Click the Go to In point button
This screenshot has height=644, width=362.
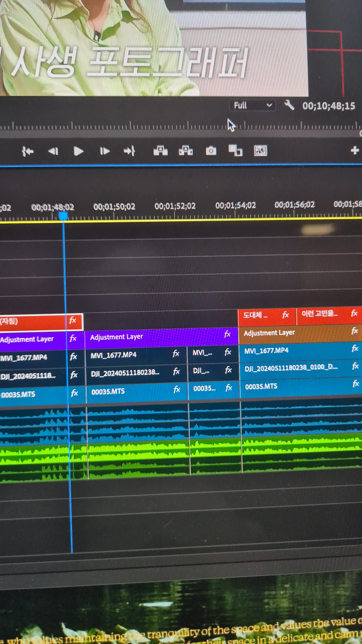tap(27, 151)
